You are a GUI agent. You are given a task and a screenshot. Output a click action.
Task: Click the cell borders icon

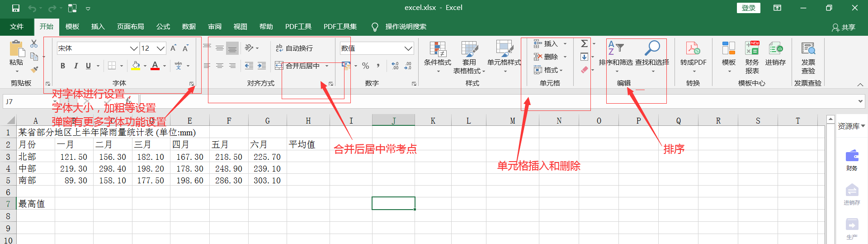tap(112, 66)
